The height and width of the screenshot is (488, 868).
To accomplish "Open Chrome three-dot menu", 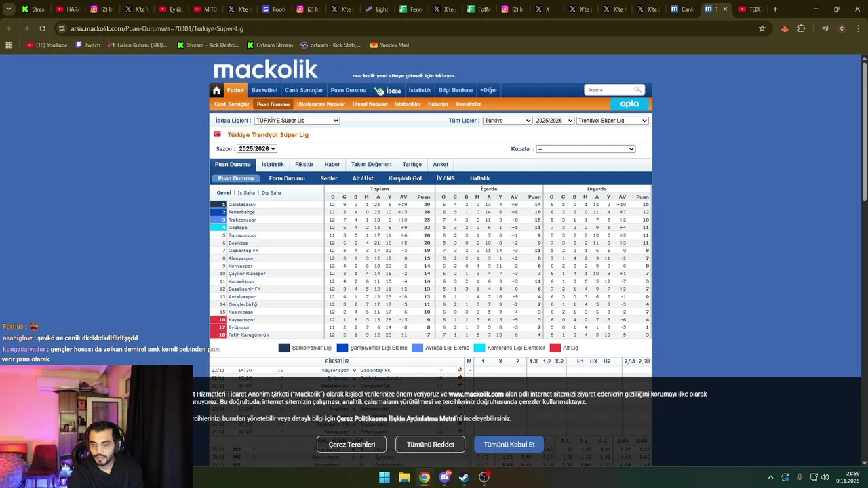I will point(858,28).
